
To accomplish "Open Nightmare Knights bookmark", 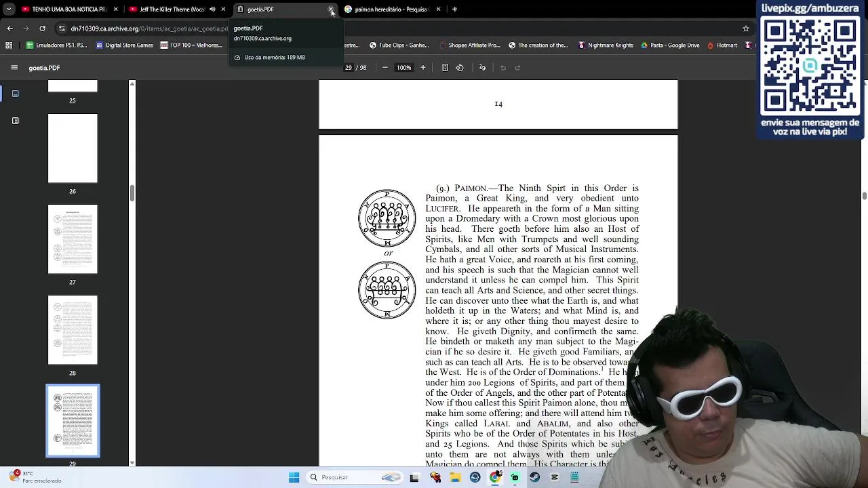I will point(606,45).
